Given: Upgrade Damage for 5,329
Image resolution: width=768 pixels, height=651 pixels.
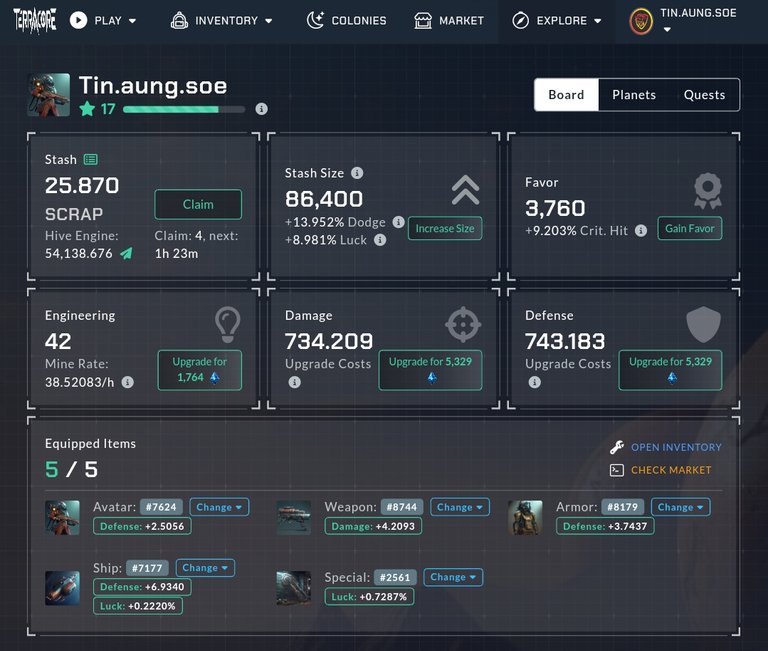Looking at the screenshot, I should pyautogui.click(x=430, y=370).
